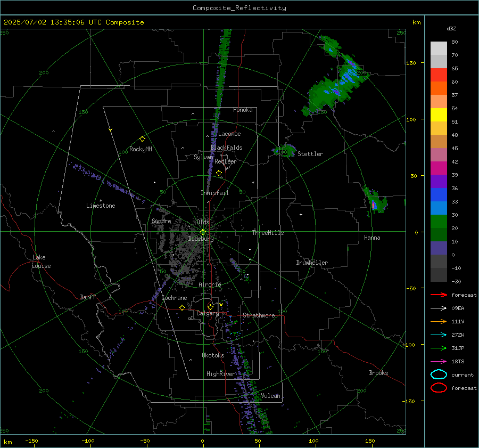Click the Drumheller city label
This screenshot has width=479, height=448.
(312, 263)
